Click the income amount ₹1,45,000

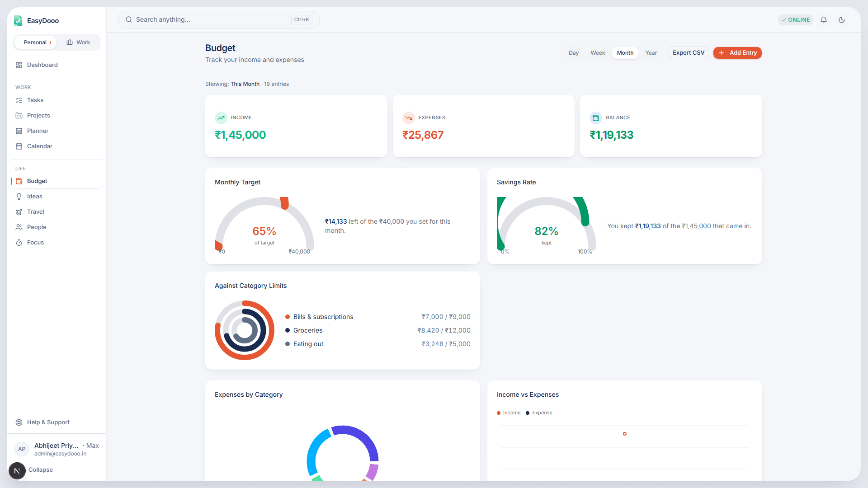(x=241, y=135)
